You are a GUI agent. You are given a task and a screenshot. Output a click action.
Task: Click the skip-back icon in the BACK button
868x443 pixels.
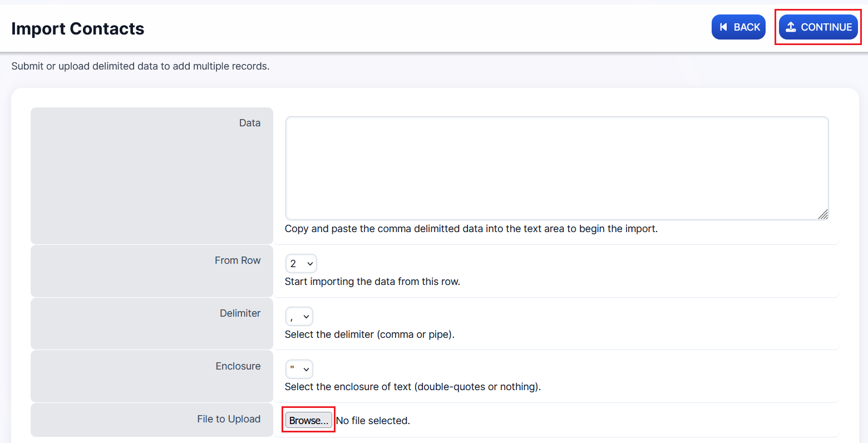pyautogui.click(x=723, y=27)
